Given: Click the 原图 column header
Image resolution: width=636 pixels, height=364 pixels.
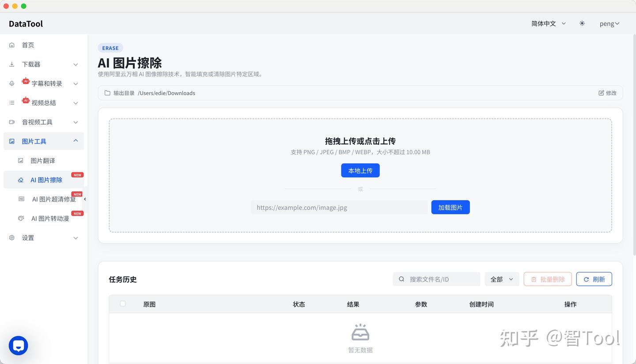Looking at the screenshot, I should [149, 304].
